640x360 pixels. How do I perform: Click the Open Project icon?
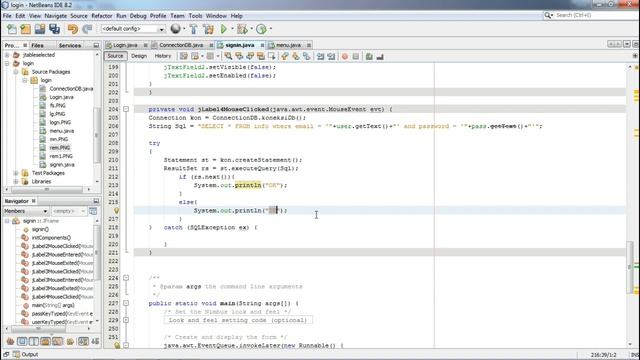point(40,29)
